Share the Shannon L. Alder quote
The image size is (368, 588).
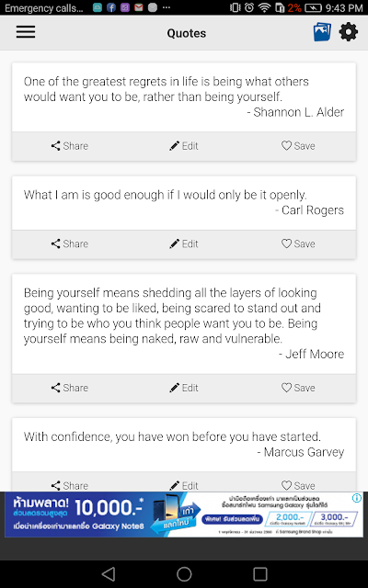click(70, 146)
